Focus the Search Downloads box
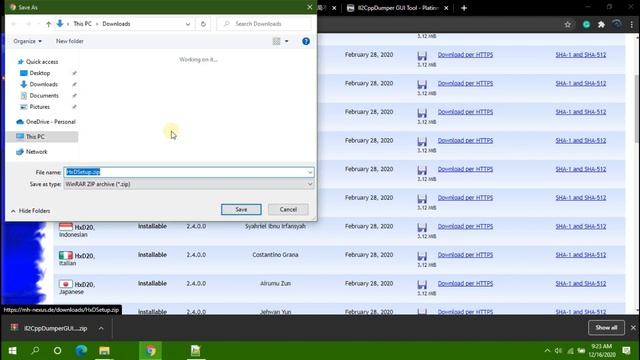This screenshot has width=640, height=360. coord(264,24)
